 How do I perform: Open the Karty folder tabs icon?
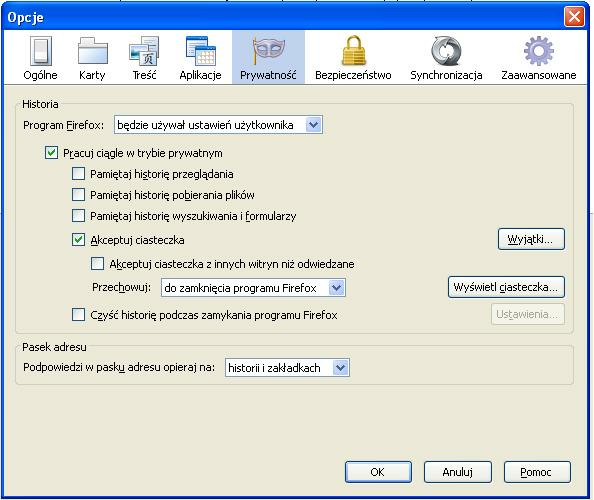[92, 51]
